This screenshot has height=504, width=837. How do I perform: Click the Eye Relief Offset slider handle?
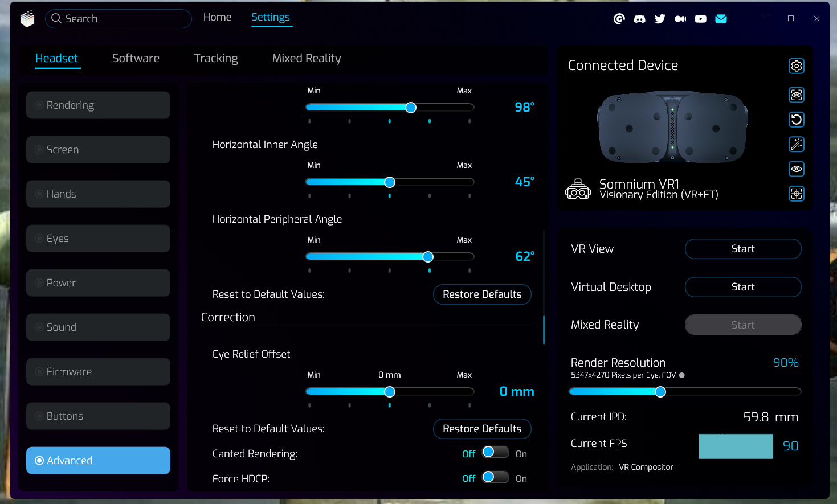pos(390,392)
